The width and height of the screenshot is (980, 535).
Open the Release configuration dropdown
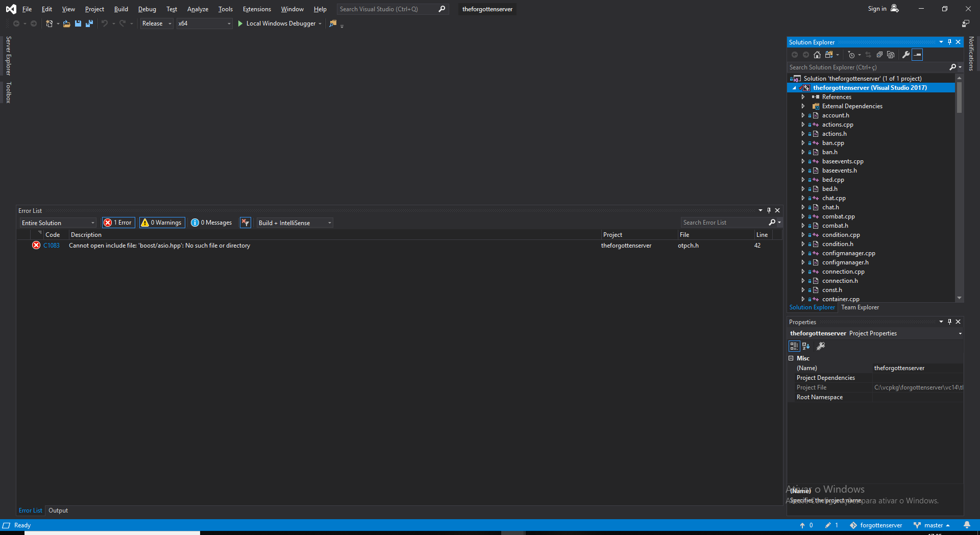pos(157,23)
